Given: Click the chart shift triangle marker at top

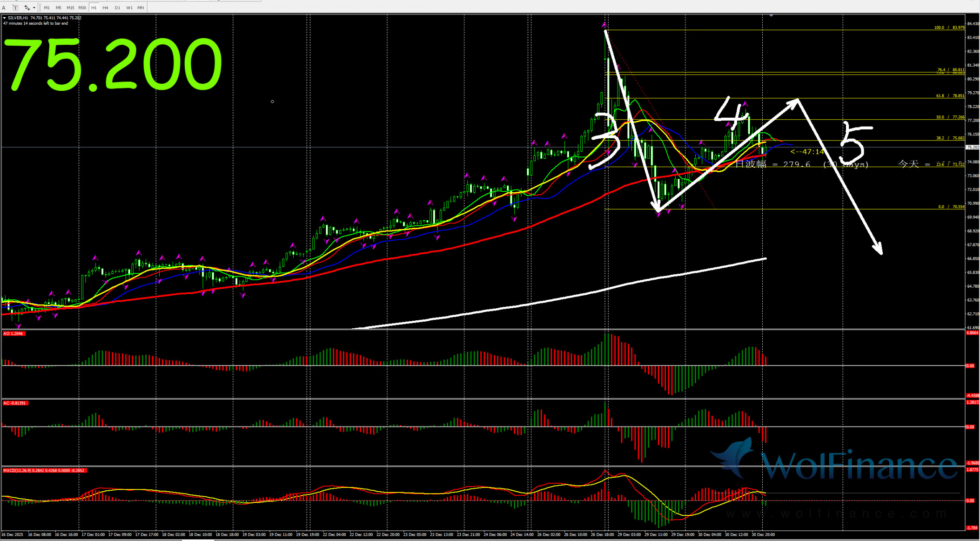Looking at the screenshot, I should pyautogui.click(x=771, y=16).
